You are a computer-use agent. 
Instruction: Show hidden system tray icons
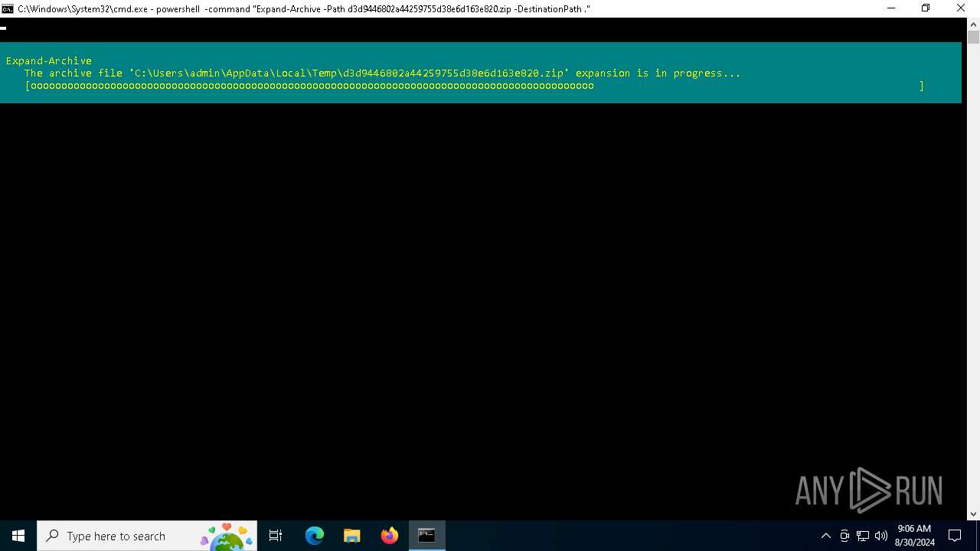coord(825,536)
